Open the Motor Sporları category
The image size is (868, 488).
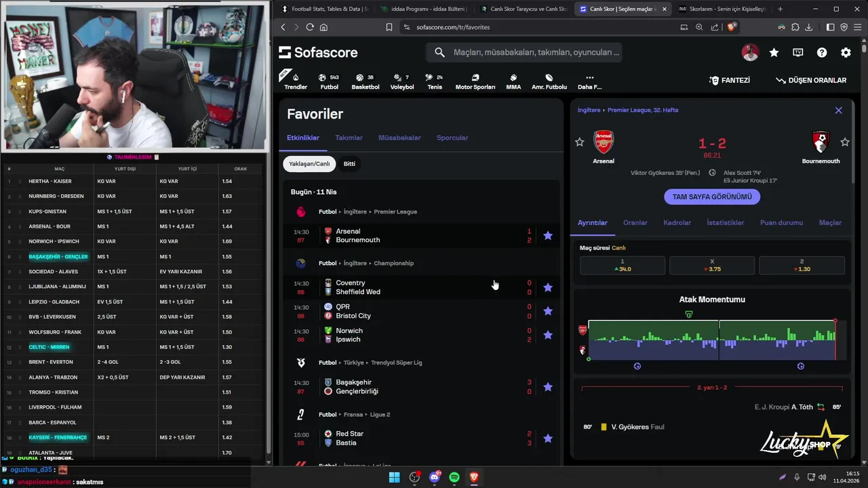coord(475,81)
